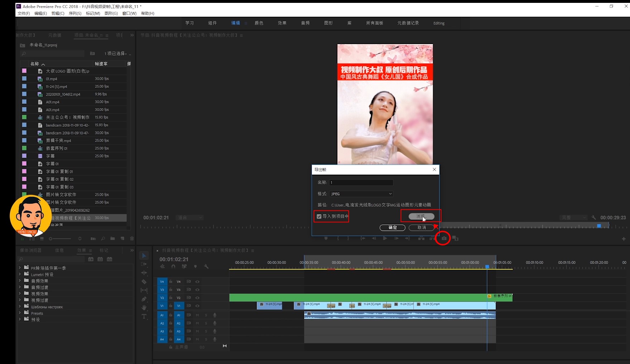Select the Hand tool in toolbar
The width and height of the screenshot is (630, 364).
coord(144,307)
